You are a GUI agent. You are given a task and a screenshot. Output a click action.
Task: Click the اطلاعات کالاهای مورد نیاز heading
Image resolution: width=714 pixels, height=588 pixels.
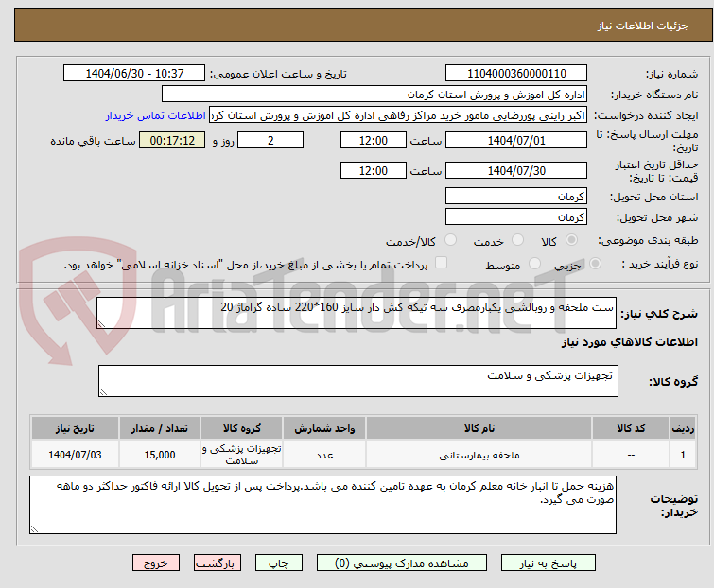[629, 342]
